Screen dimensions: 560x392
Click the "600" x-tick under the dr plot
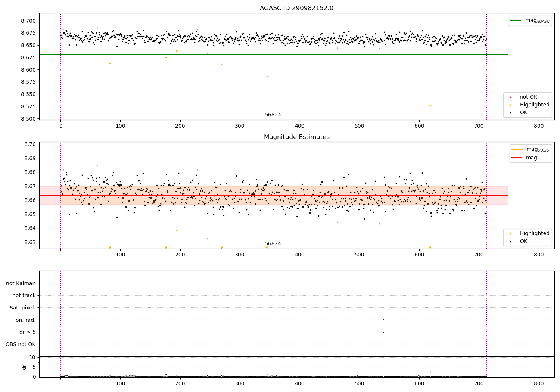tap(419, 383)
